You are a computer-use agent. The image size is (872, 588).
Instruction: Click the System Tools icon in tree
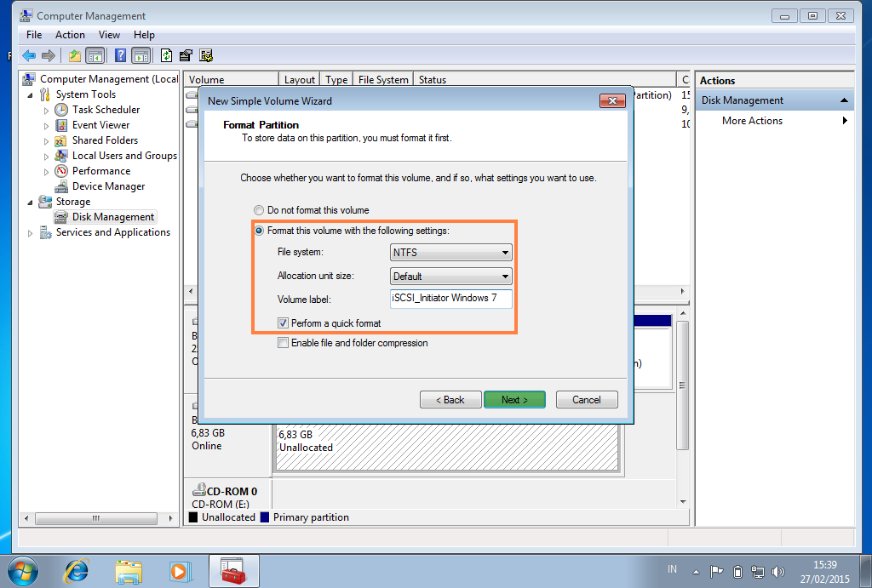click(45, 94)
